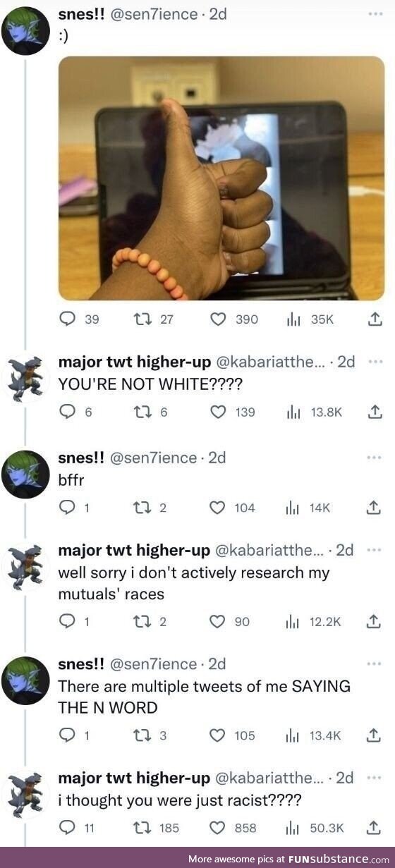The image size is (395, 868).
Task: Open the thumbs-up photo attachment
Action: [x=221, y=178]
